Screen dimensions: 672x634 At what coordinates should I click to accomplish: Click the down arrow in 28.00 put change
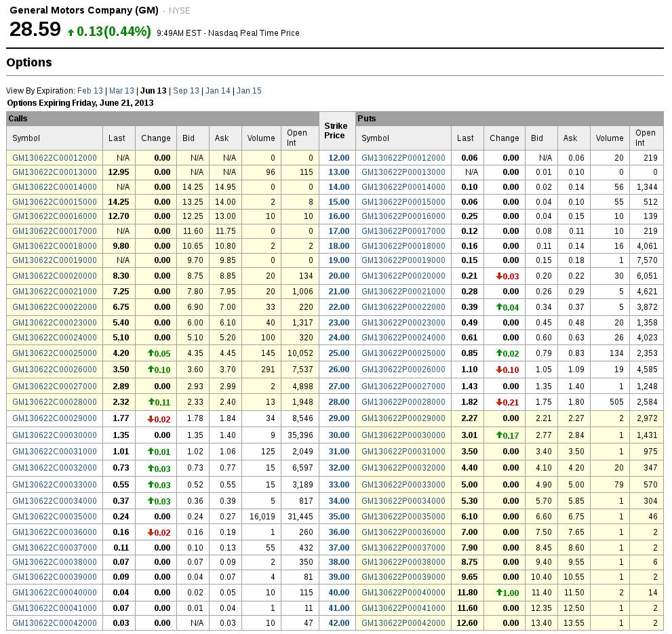(499, 403)
